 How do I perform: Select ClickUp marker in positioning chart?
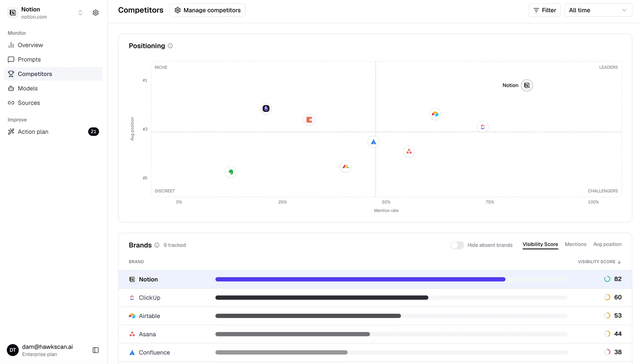(x=483, y=127)
